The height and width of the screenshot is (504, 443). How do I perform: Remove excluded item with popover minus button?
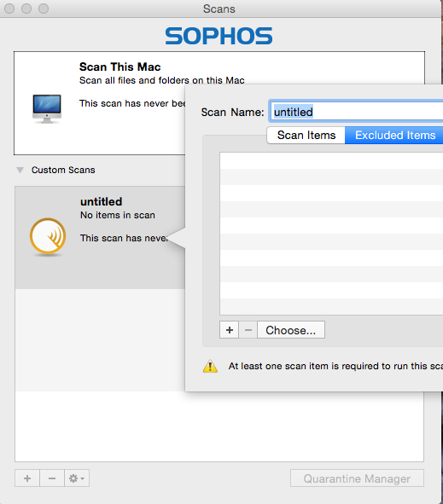pyautogui.click(x=248, y=330)
